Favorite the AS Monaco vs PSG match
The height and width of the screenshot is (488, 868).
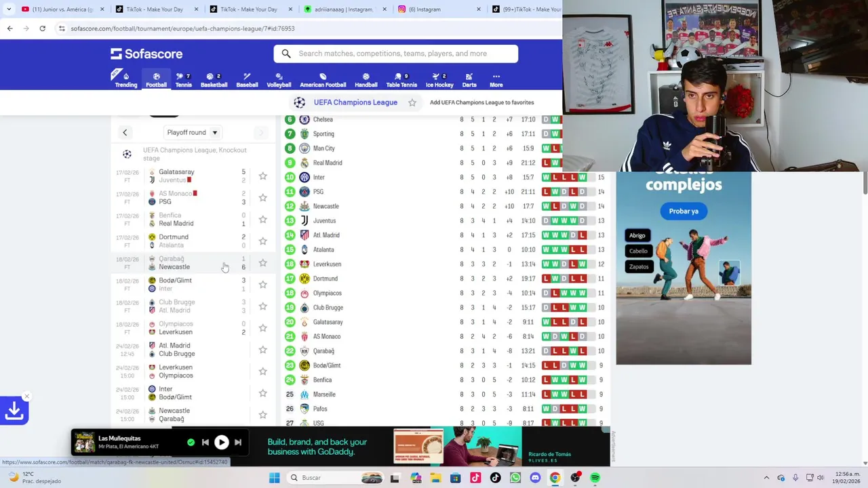coord(262,198)
